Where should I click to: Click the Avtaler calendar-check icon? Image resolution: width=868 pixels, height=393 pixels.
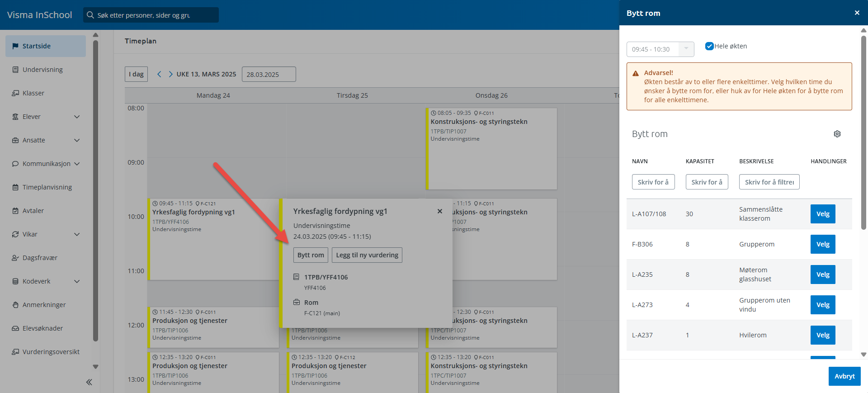click(15, 211)
